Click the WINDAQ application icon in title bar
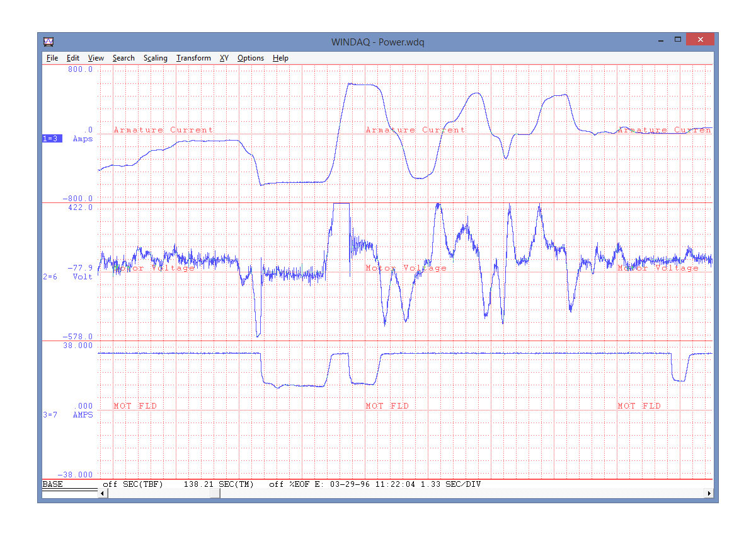756x536 pixels. click(49, 42)
